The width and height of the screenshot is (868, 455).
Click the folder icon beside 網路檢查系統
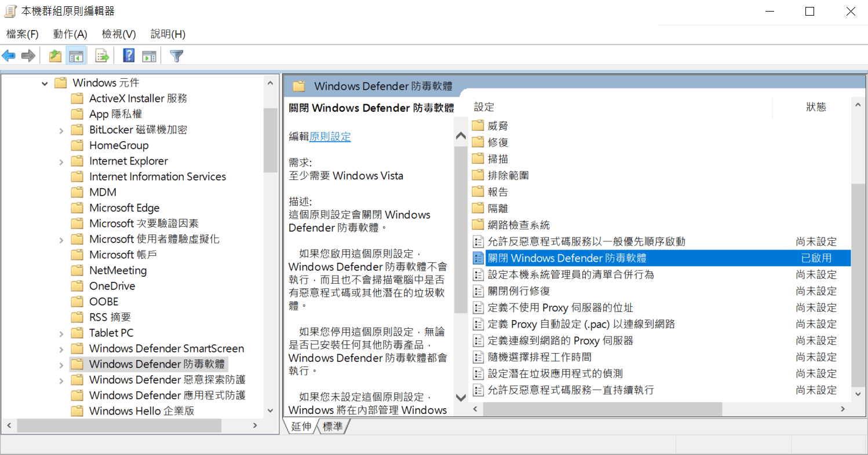[x=478, y=225]
